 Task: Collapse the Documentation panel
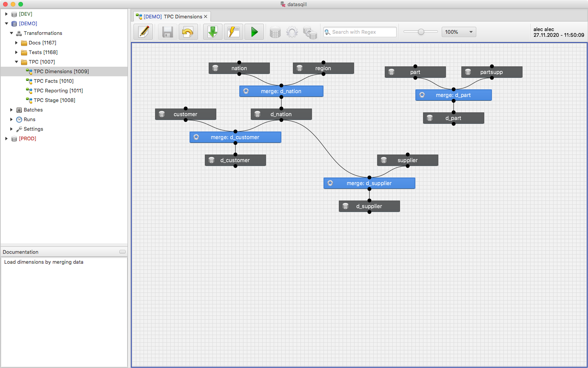[122, 251]
